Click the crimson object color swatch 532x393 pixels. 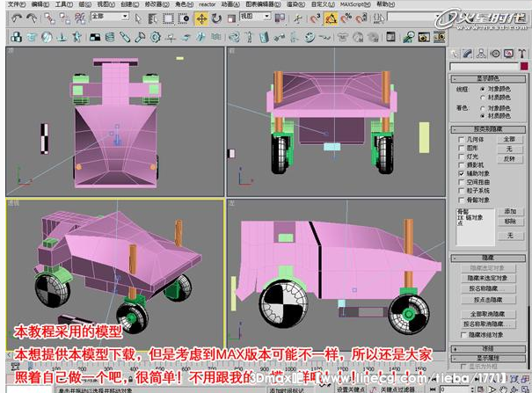524,66
